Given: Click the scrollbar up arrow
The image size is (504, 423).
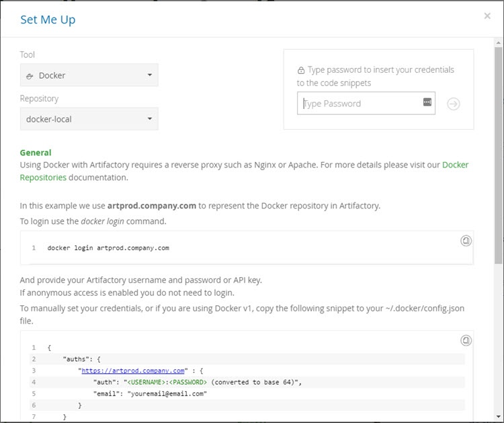Looking at the screenshot, I should (x=498, y=42).
